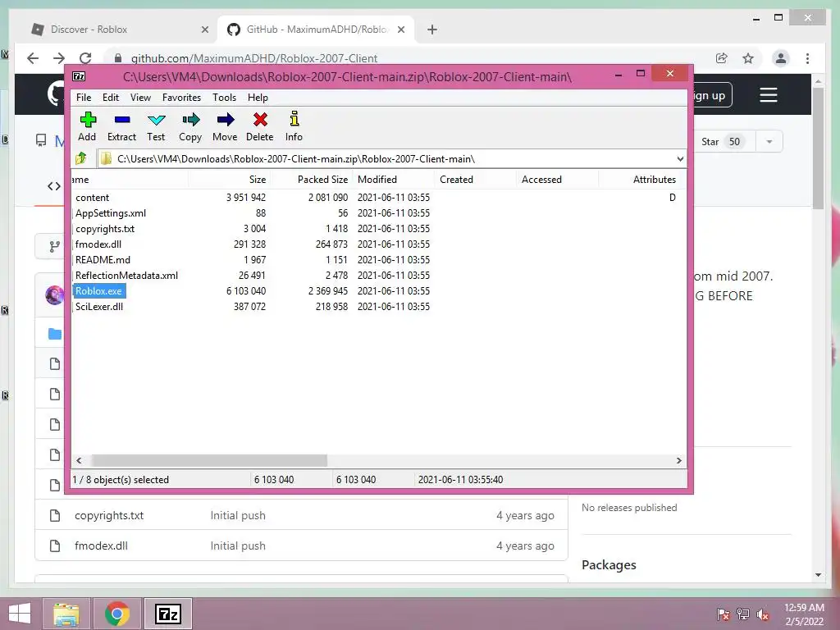Click the 7-Zip taskbar icon
This screenshot has width=840, height=630.
click(167, 614)
